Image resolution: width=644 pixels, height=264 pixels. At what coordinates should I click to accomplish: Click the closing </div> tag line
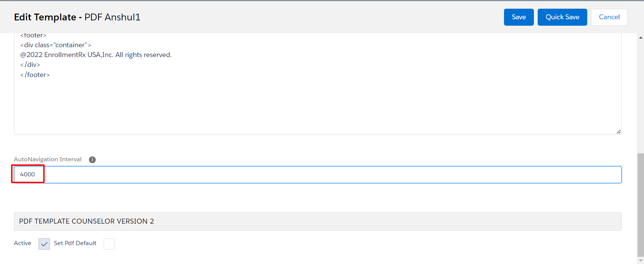pos(30,65)
